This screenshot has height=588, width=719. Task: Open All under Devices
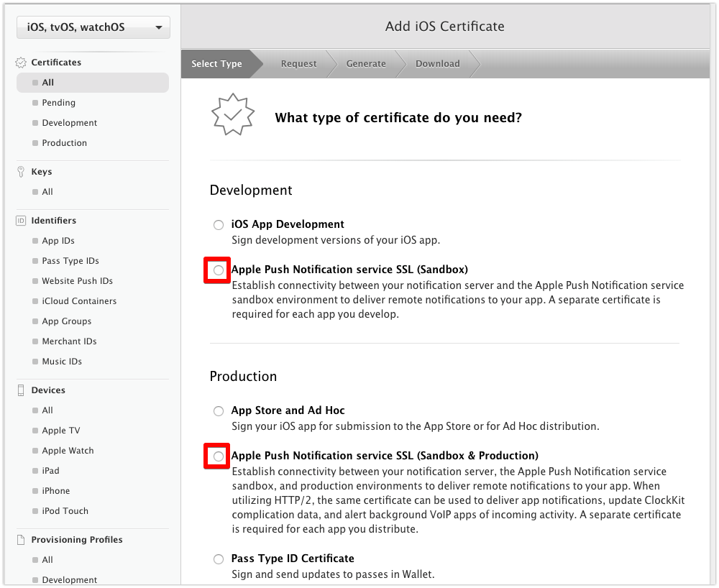(x=47, y=410)
